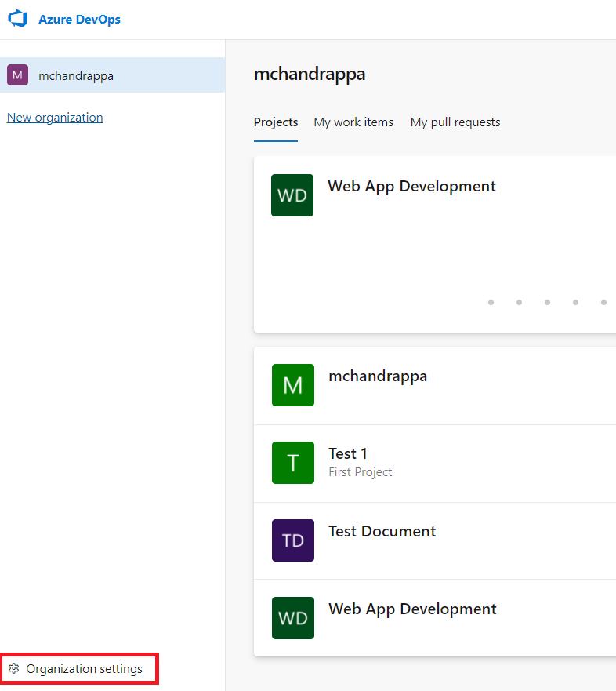Open Organization settings

pos(79,668)
